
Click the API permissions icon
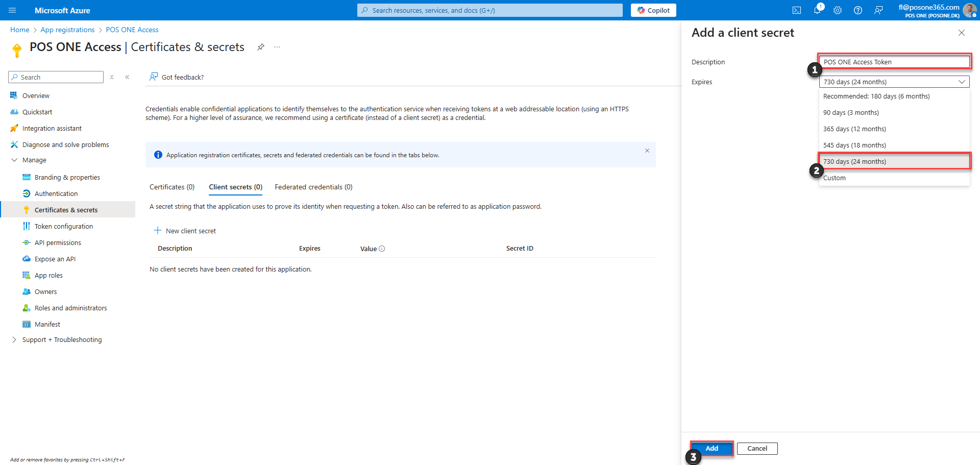pyautogui.click(x=27, y=242)
